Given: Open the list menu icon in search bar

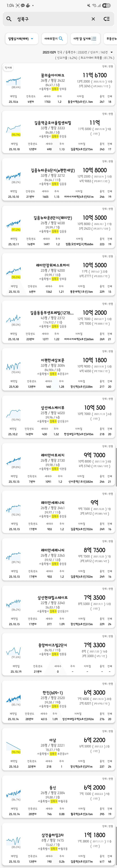Looking at the screenshot, I should tap(107, 19).
